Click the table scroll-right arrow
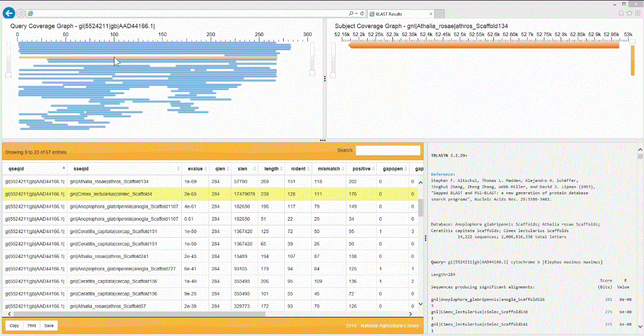This screenshot has height=336, width=644. [x=411, y=313]
